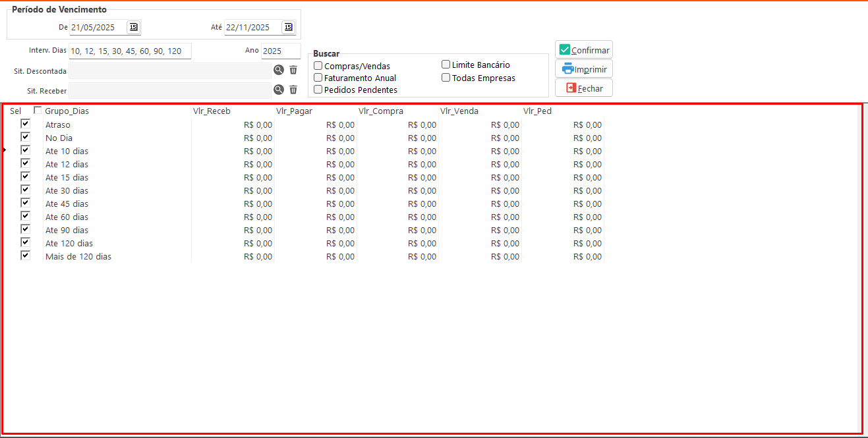
Task: Click the Ano year field
Action: click(x=280, y=51)
